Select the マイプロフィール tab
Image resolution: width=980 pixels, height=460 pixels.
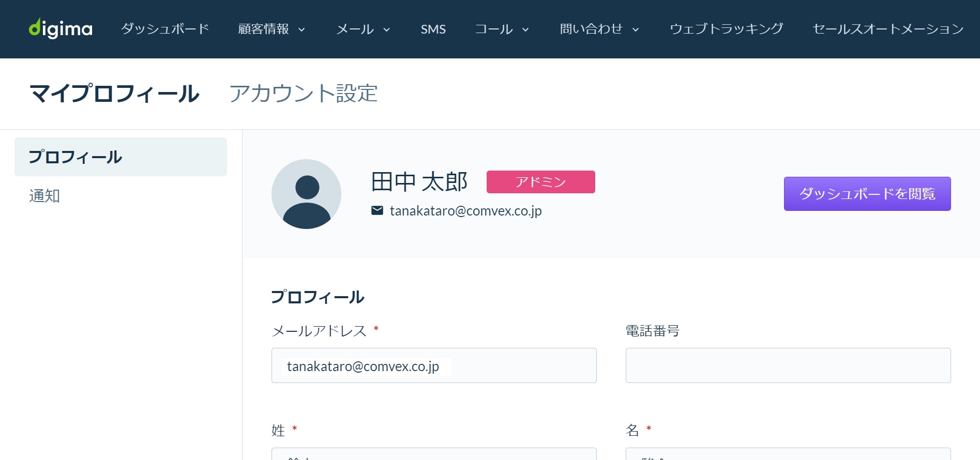(x=115, y=94)
